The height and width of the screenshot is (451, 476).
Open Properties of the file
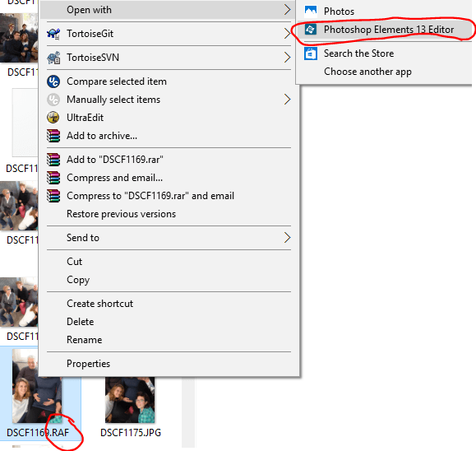pos(169,364)
